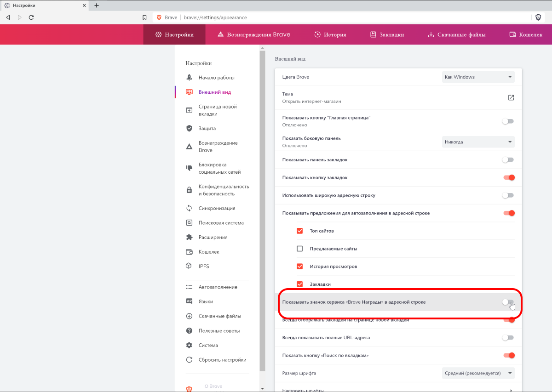The height and width of the screenshot is (392, 552).
Task: Open Показать боковую панель Никогда dropdown
Action: 478,142
